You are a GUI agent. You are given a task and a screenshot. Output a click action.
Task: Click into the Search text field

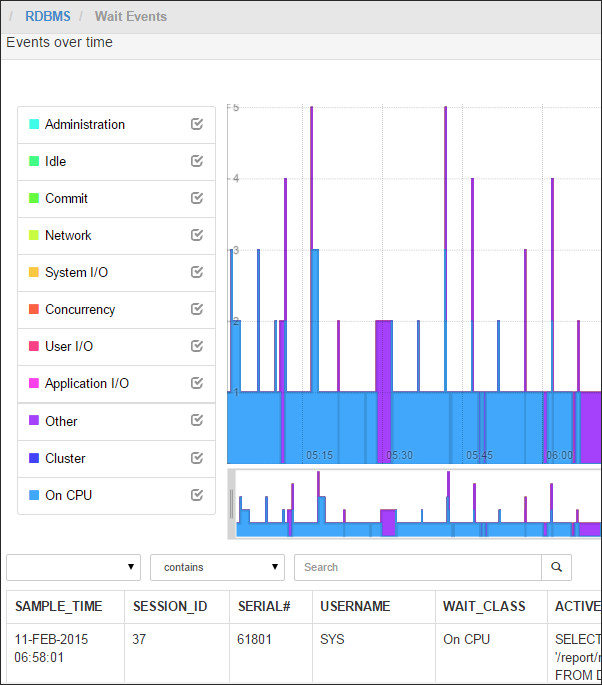coord(417,567)
